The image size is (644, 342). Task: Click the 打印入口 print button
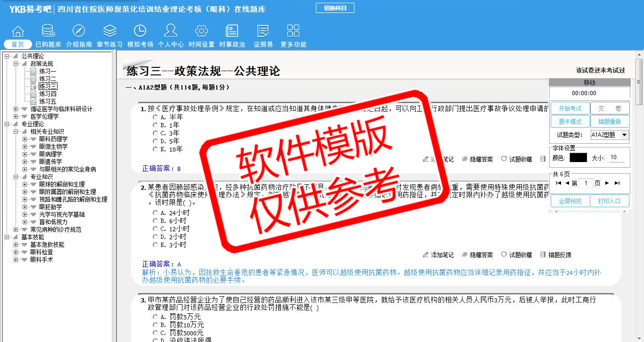[x=610, y=201]
